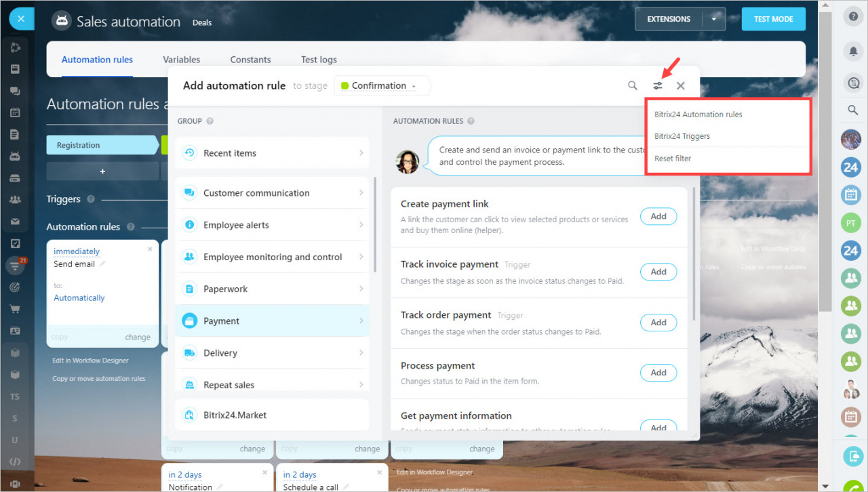Open the code brackets icon in left sidebar

click(x=15, y=462)
